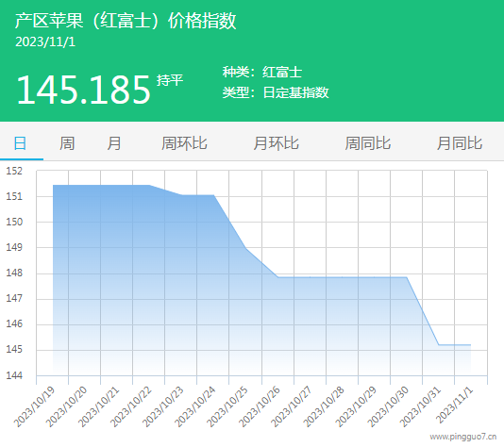Click the 持平 status label
The height and width of the screenshot is (447, 504).
pos(170,80)
